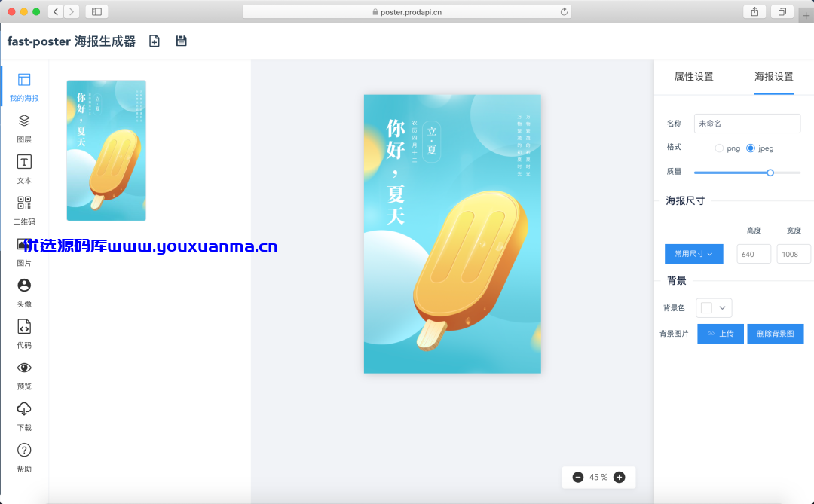Click the 下载 download cloud icon

pyautogui.click(x=24, y=409)
